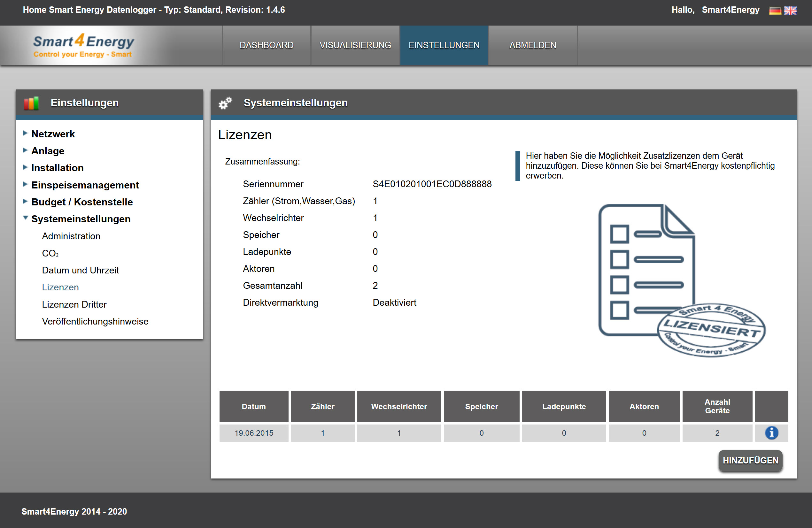Open the Installation settings entry
The image size is (812, 528).
(x=57, y=168)
